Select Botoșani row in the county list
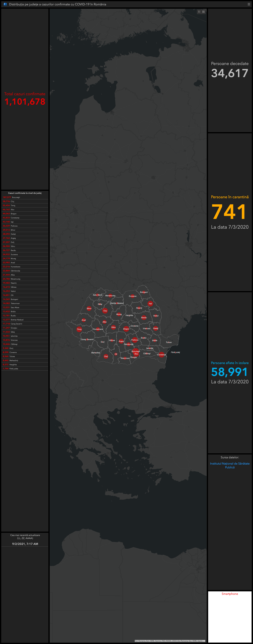 tap(25, 299)
